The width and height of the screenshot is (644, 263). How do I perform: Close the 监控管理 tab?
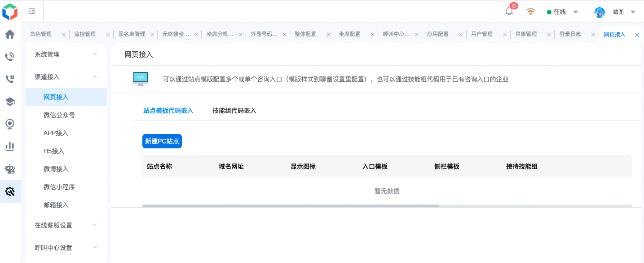[x=108, y=34]
